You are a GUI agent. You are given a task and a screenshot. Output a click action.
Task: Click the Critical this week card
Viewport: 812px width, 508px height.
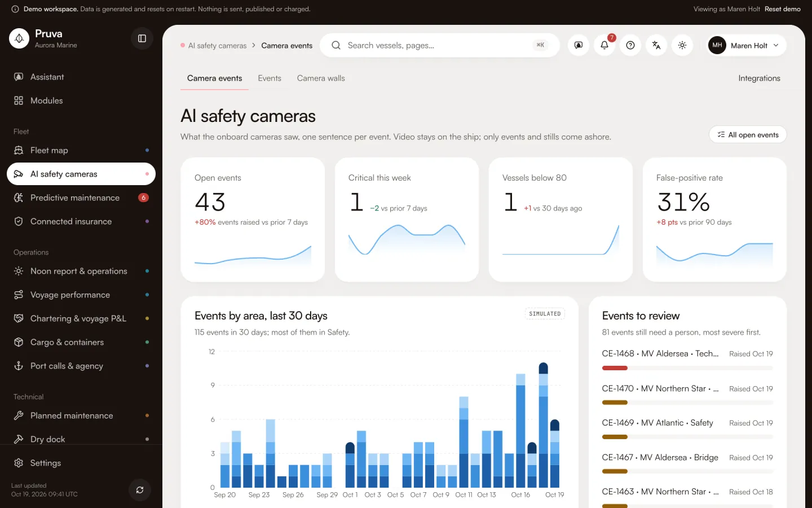(407, 220)
